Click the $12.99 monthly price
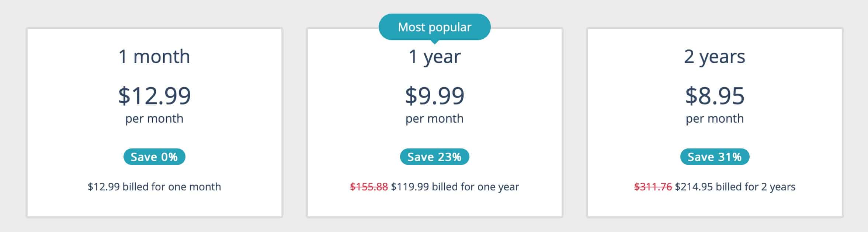868x232 pixels. [154, 96]
